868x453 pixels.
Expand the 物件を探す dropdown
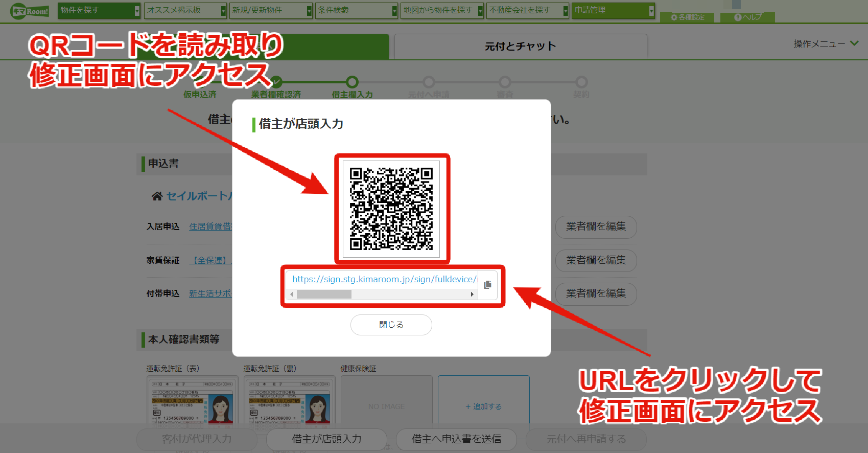pyautogui.click(x=99, y=11)
